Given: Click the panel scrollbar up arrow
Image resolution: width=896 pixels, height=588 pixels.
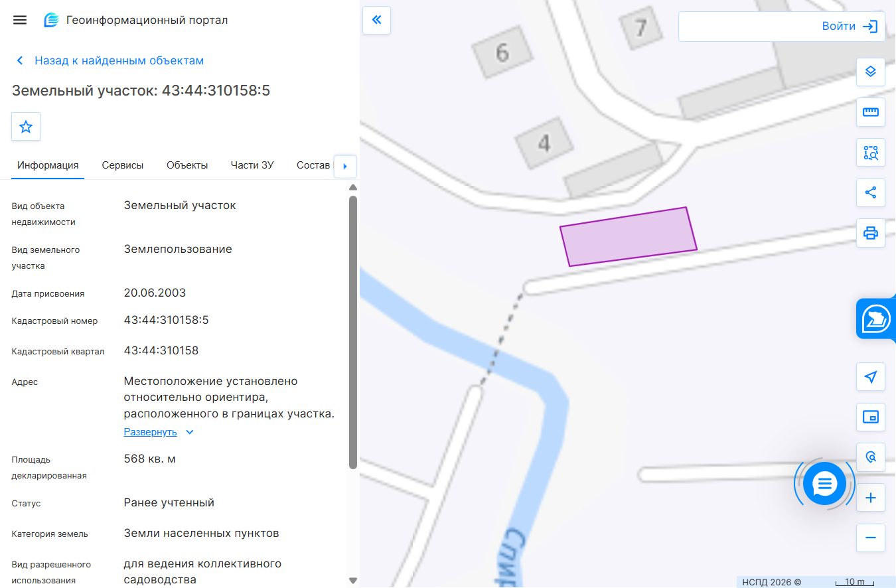Looking at the screenshot, I should 353,187.
